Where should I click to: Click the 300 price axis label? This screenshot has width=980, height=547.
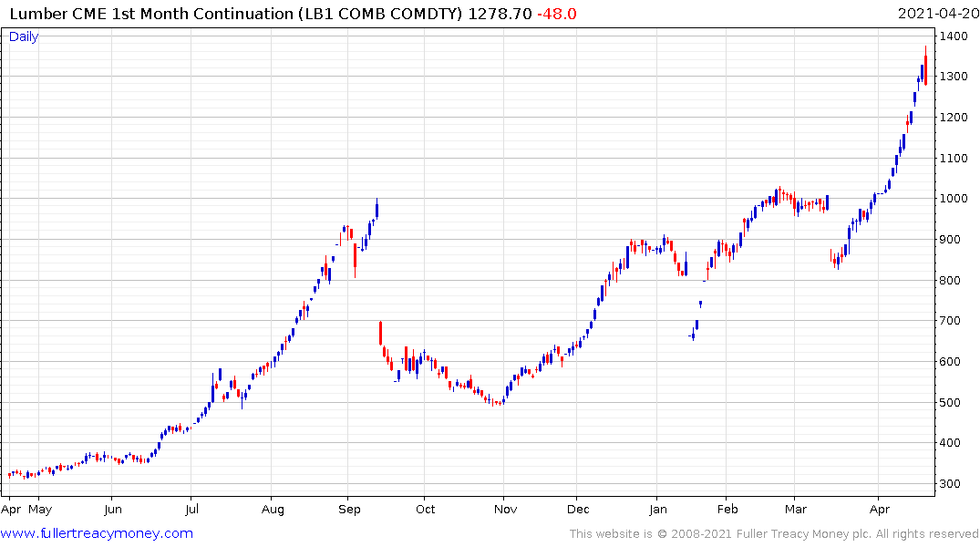pos(950,484)
